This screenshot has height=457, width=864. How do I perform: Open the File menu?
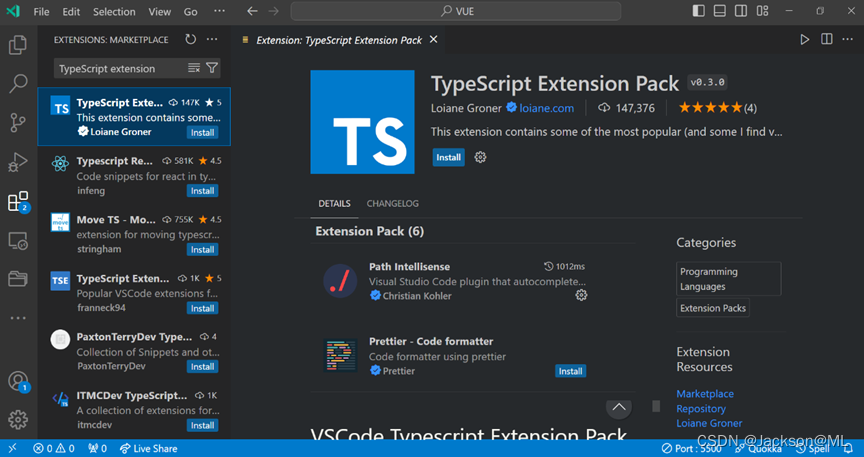click(41, 12)
